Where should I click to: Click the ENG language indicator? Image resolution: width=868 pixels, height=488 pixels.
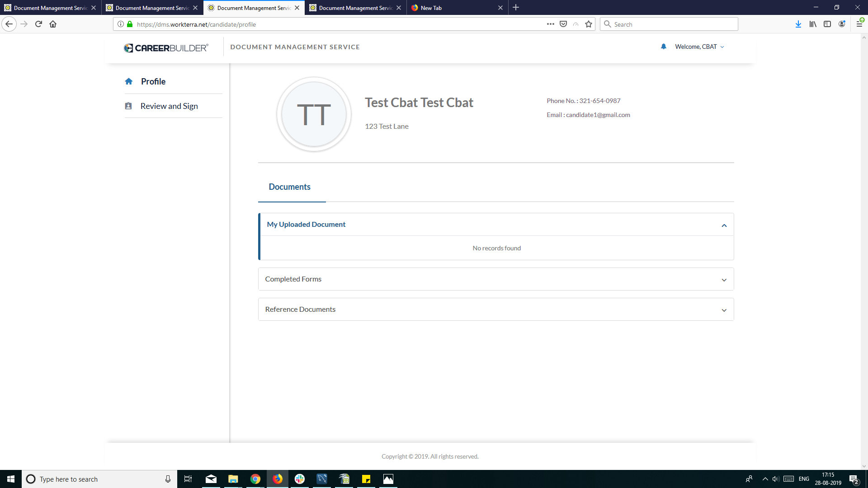click(x=804, y=479)
